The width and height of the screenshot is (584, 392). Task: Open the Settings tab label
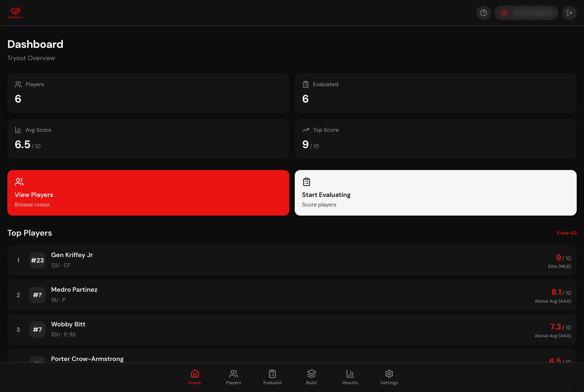[x=389, y=383]
